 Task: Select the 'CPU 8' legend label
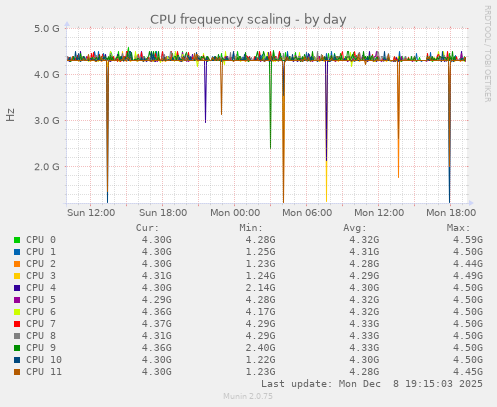tap(41, 336)
